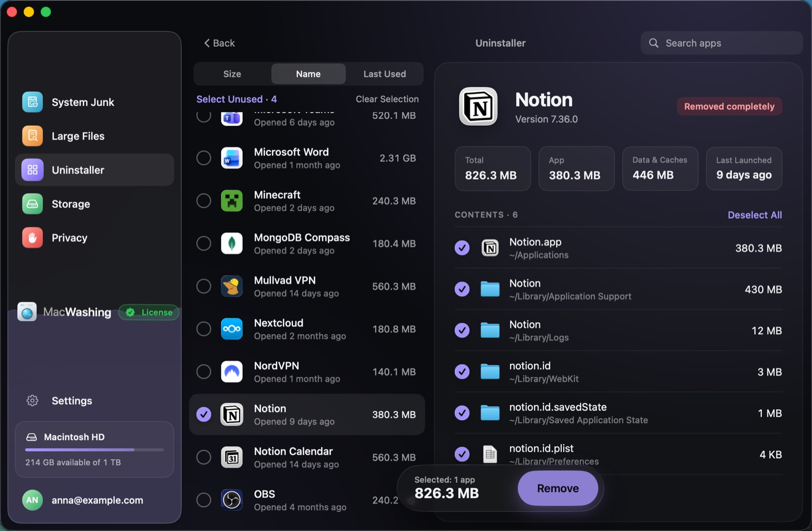Click the OBS app icon
This screenshot has height=531, width=812.
coord(232,500)
